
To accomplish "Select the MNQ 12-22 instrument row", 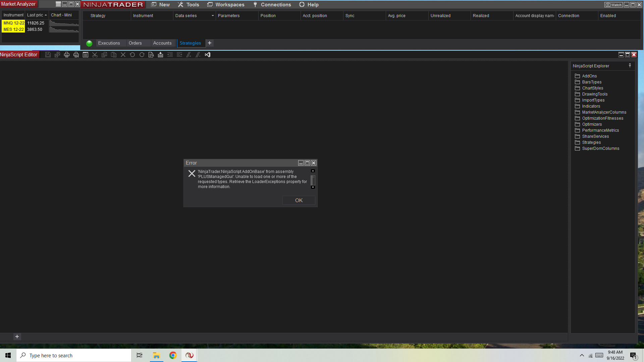I will (x=14, y=23).
